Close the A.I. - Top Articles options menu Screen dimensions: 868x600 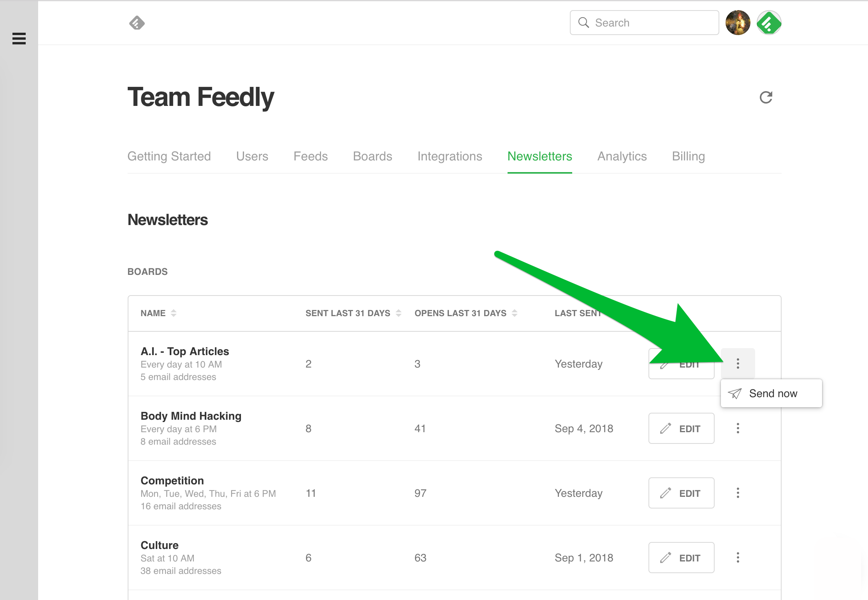738,364
